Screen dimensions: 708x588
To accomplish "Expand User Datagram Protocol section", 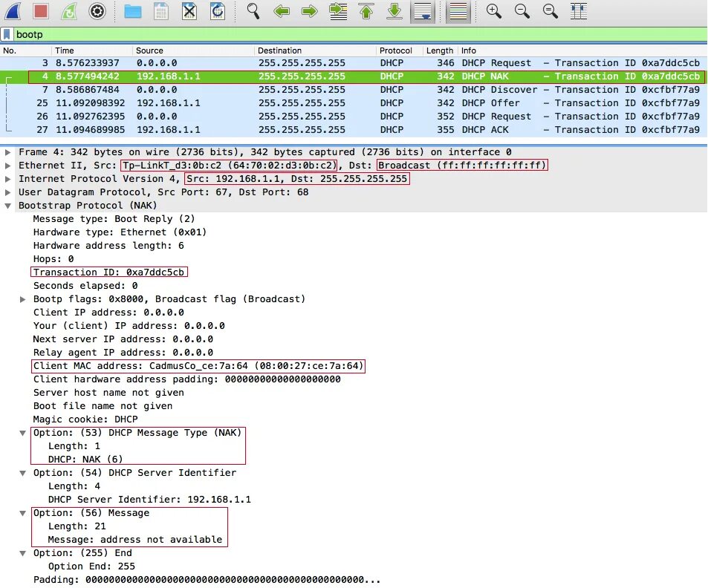I will (7, 192).
